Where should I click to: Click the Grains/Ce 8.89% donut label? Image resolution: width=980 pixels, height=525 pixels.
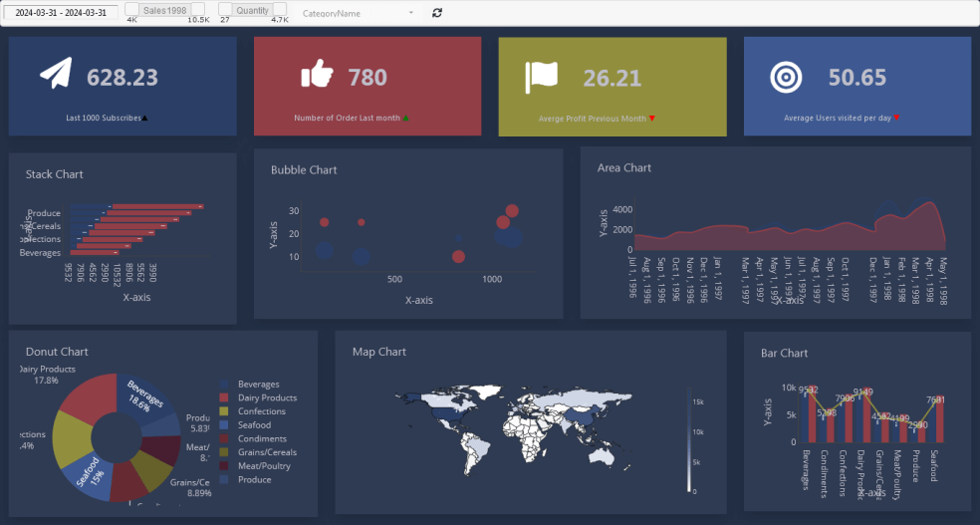click(190, 487)
